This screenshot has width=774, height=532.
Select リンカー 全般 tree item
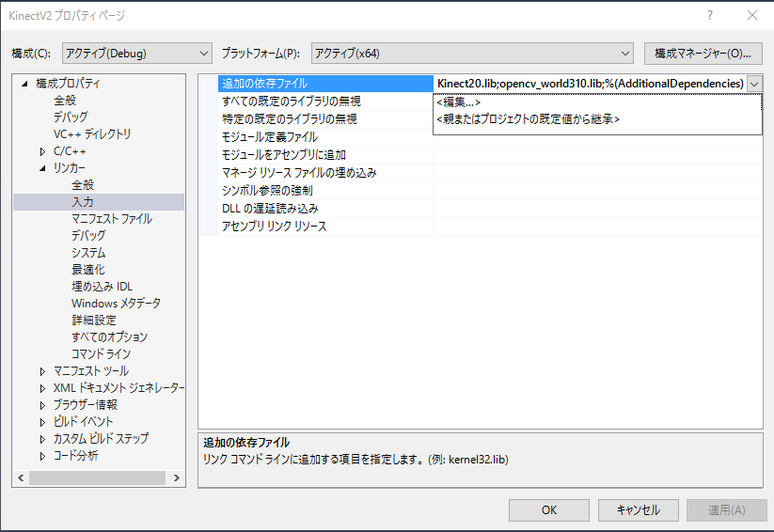83,185
